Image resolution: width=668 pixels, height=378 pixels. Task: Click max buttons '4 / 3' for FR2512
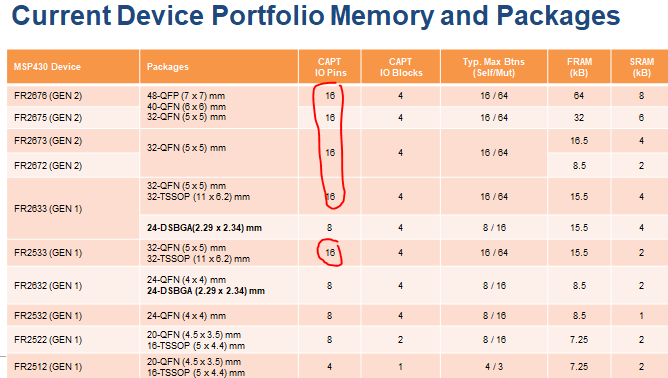pos(494,367)
